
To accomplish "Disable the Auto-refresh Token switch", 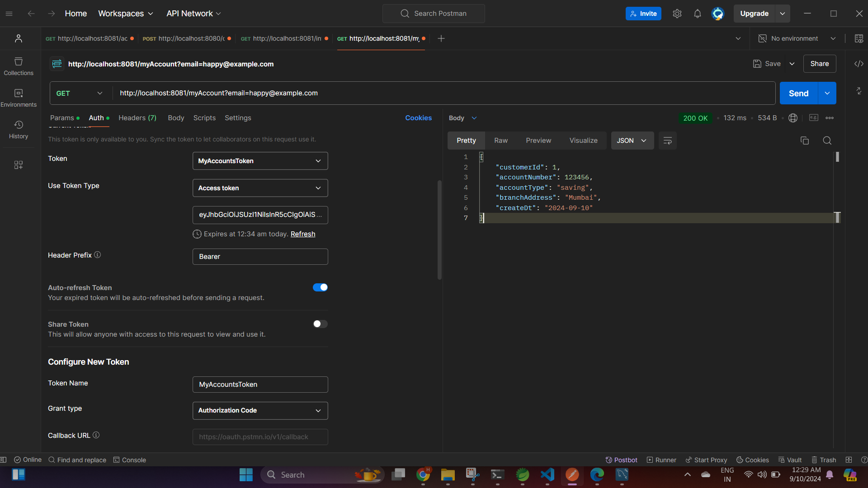I will click(320, 287).
